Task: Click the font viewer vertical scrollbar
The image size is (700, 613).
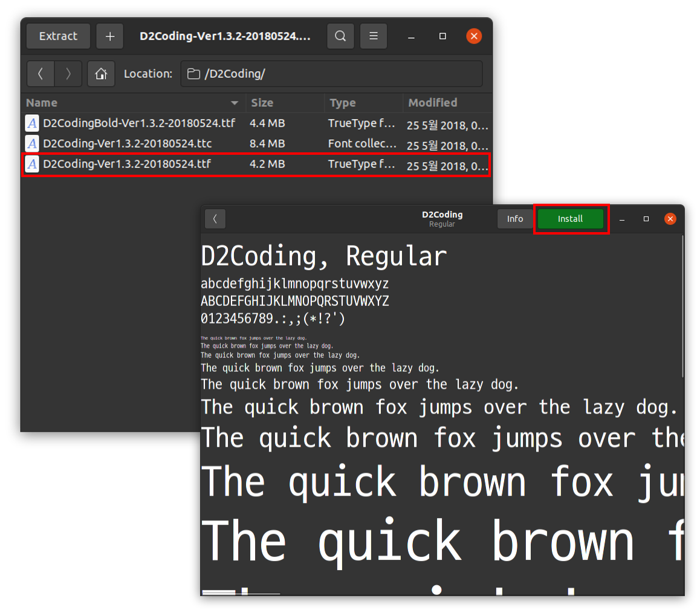Action: pos(682,307)
